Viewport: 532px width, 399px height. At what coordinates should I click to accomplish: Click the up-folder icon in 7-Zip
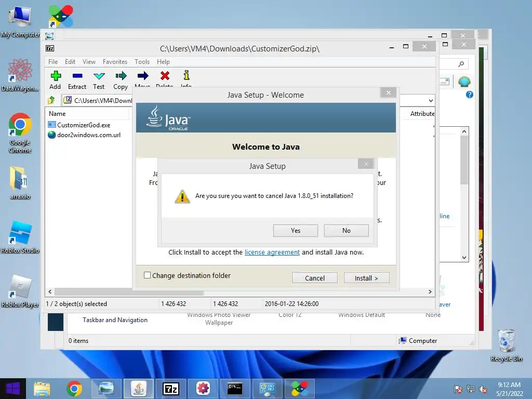click(51, 100)
